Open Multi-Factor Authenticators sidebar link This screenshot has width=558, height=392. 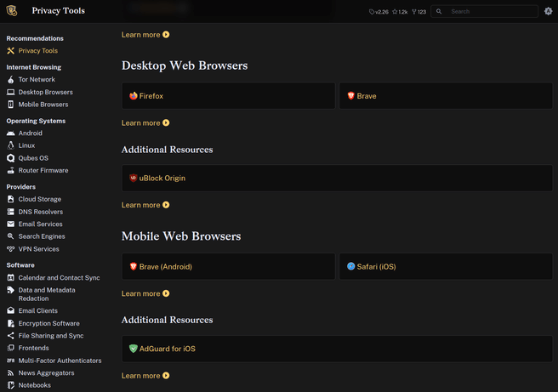(x=60, y=361)
